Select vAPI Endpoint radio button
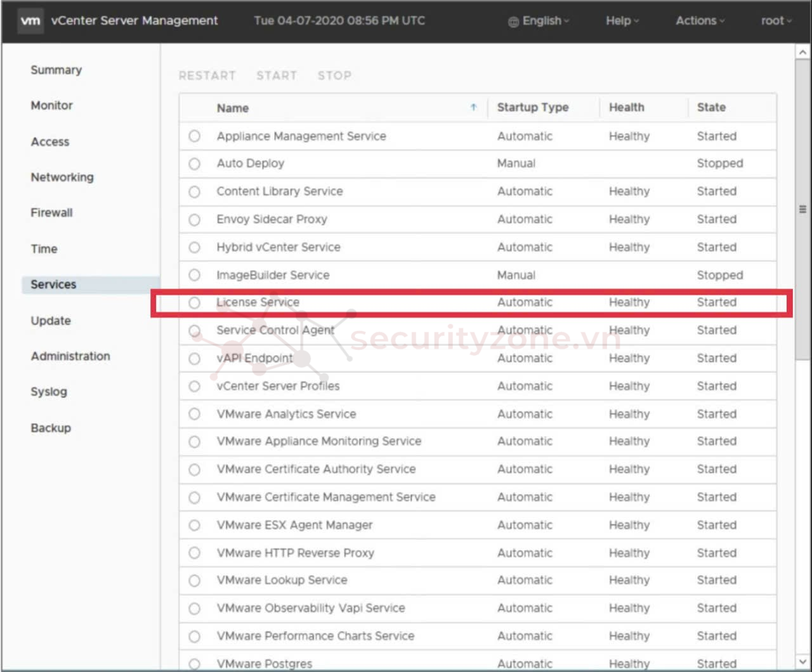This screenshot has width=812, height=672. click(x=195, y=358)
